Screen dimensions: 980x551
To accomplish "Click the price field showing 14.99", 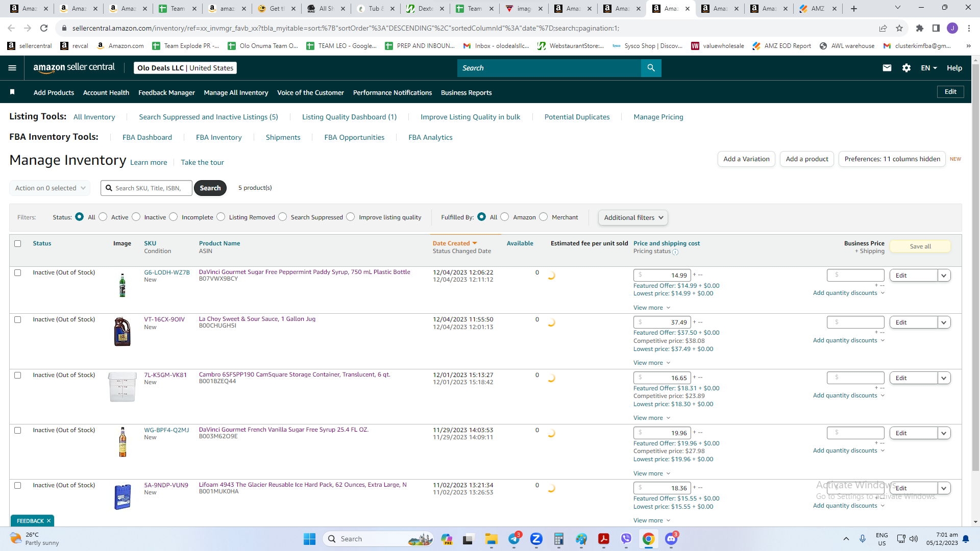I will tap(662, 275).
